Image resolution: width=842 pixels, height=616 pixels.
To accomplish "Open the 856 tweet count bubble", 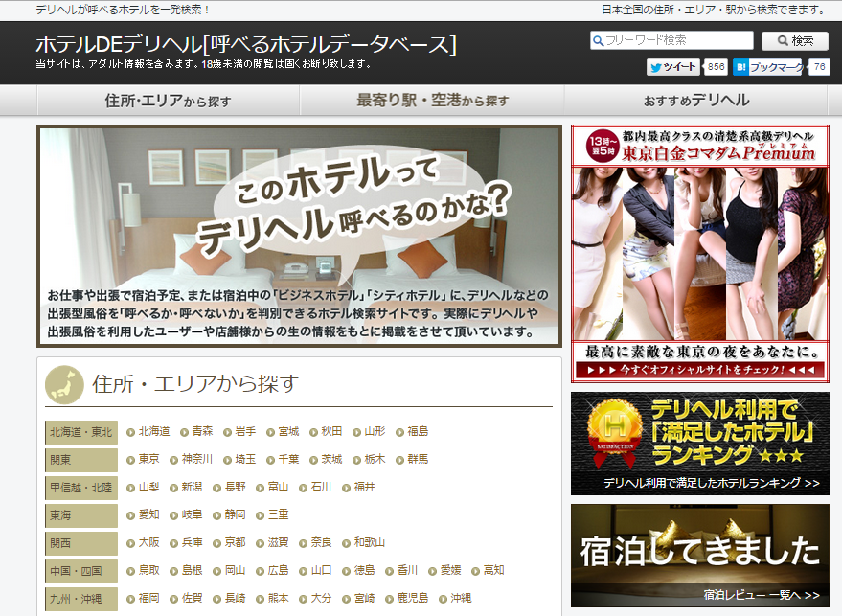I will (716, 67).
